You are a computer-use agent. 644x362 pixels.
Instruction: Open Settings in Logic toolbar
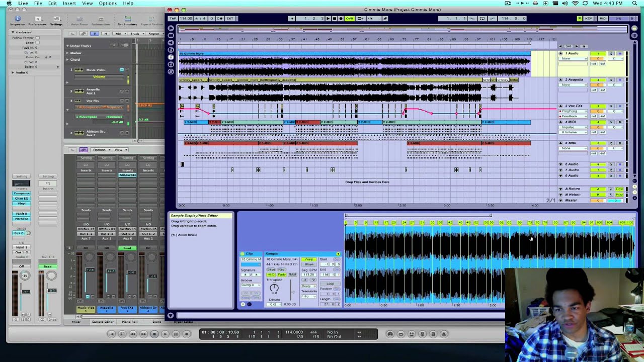point(57,22)
